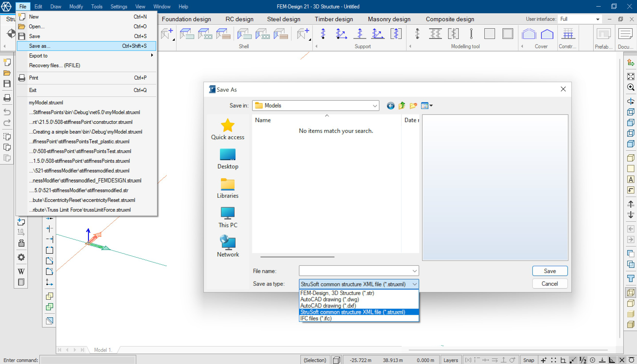Click the go-back arrow in Save As dialog
637x364 pixels.
click(391, 106)
